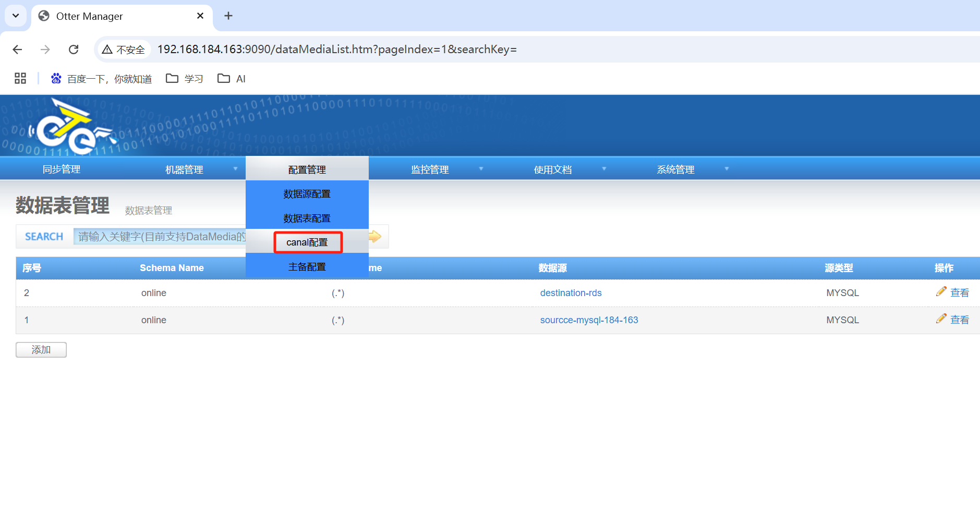980x526 pixels.
Task: Click the 操作 column header
Action: pos(944,268)
